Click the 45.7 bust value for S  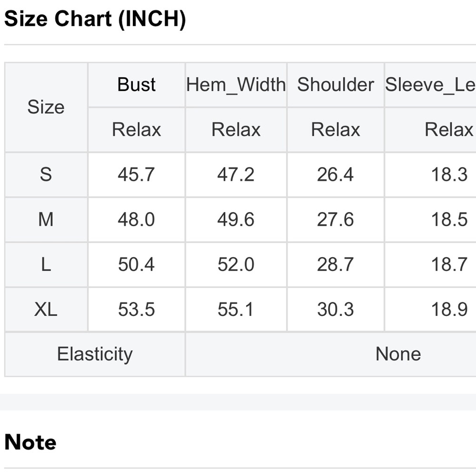coord(136,175)
